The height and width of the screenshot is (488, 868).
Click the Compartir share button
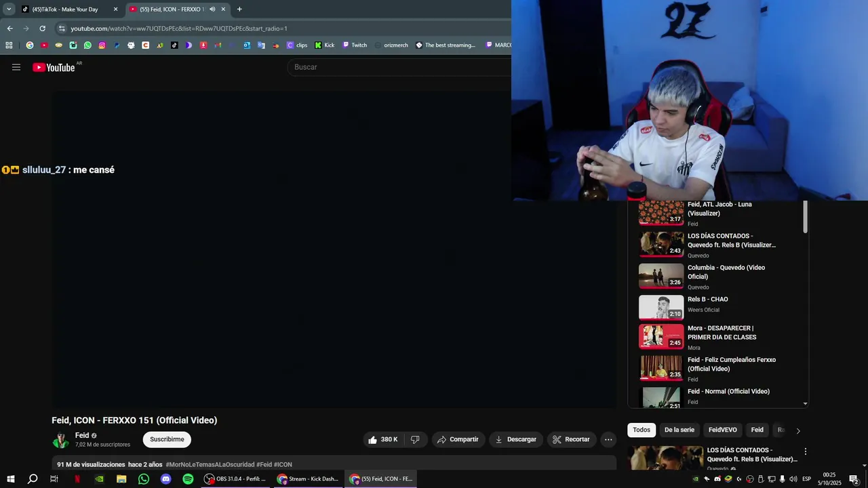(x=458, y=439)
